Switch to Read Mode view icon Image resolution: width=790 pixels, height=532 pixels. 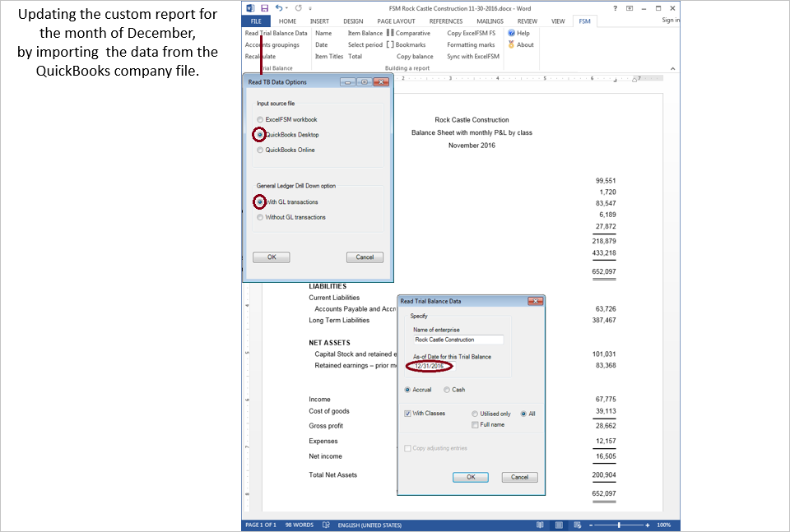(540, 525)
